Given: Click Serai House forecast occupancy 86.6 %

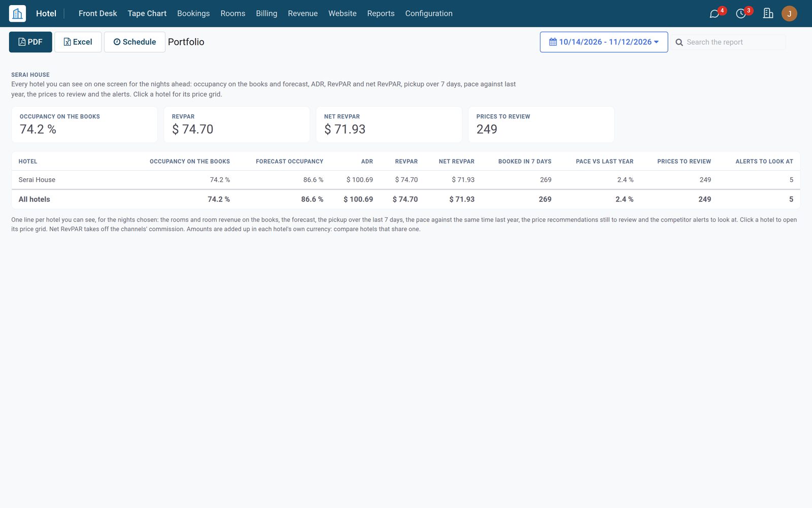Looking at the screenshot, I should 313,180.
